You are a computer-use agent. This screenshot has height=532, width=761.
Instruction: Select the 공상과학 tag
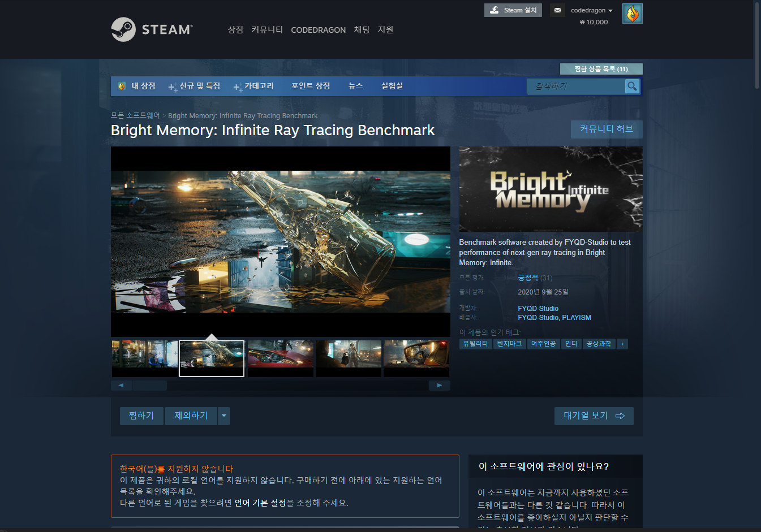tap(599, 344)
